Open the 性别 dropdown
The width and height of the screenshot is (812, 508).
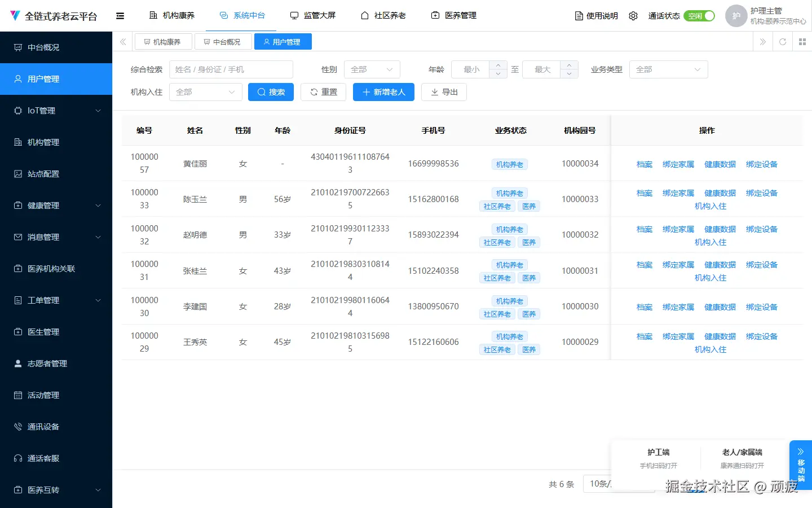[x=372, y=69]
